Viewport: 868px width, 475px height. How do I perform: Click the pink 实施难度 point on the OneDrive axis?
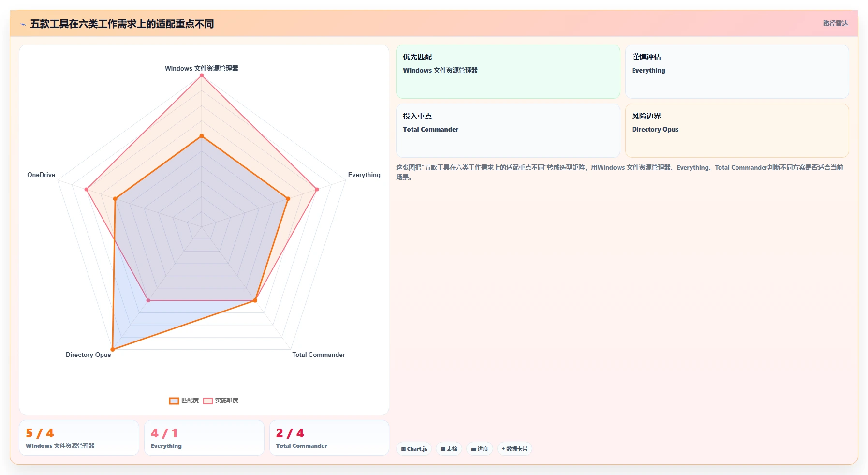87,189
